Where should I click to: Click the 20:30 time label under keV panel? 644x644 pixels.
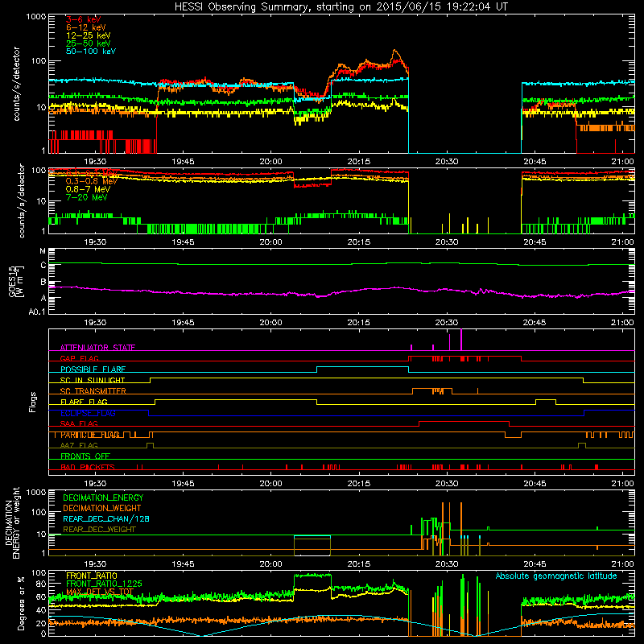[x=447, y=162]
